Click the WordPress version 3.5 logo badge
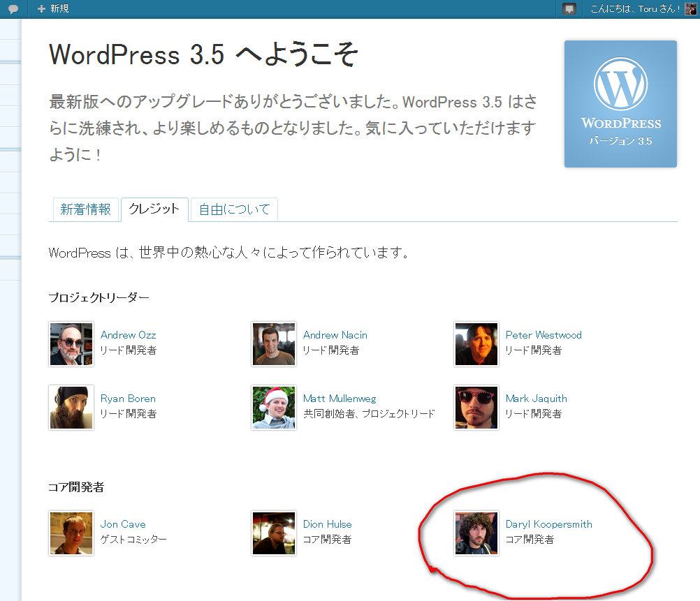 pyautogui.click(x=620, y=104)
